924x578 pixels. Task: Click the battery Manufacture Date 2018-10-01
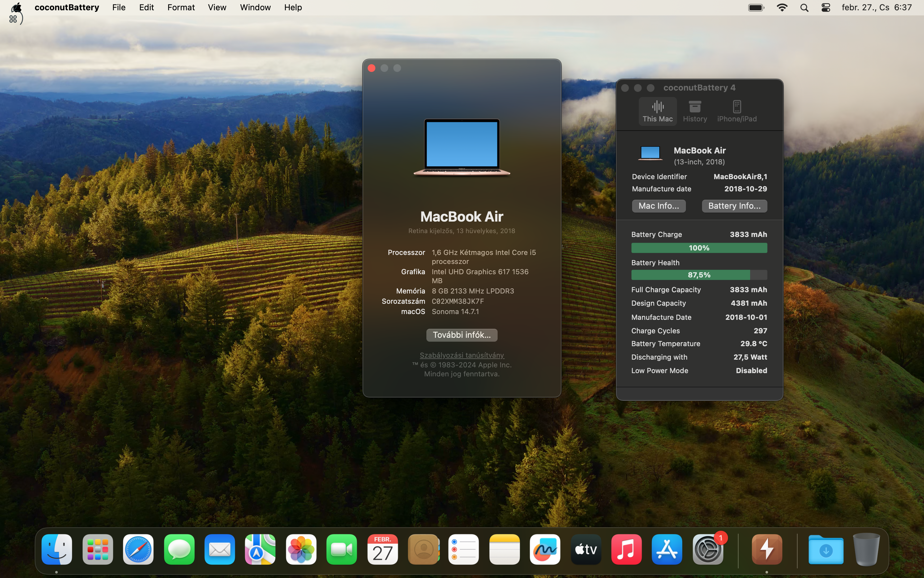click(x=746, y=317)
